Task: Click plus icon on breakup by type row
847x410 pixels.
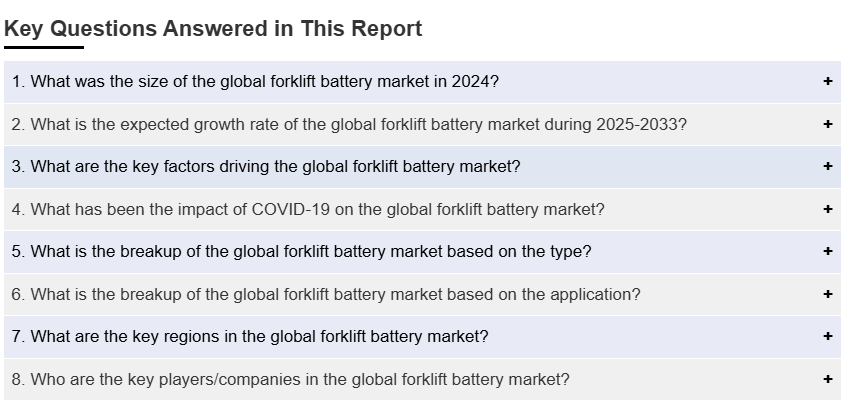Action: coord(827,252)
